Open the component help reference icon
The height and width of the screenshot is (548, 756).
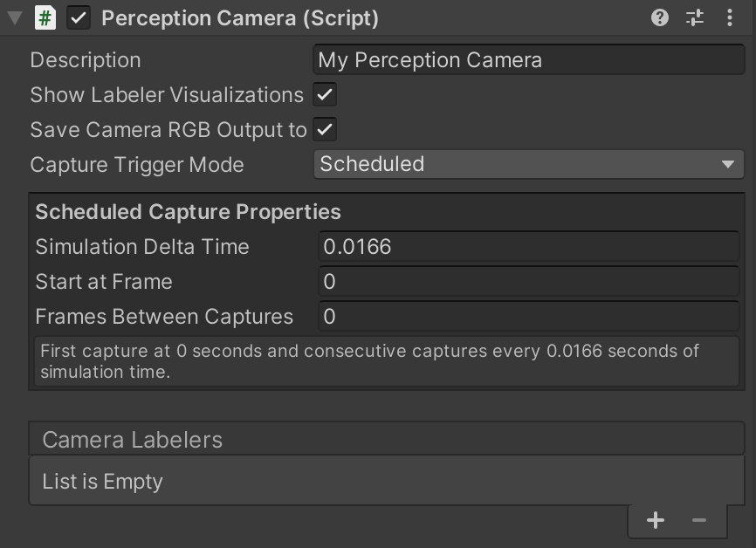(660, 17)
